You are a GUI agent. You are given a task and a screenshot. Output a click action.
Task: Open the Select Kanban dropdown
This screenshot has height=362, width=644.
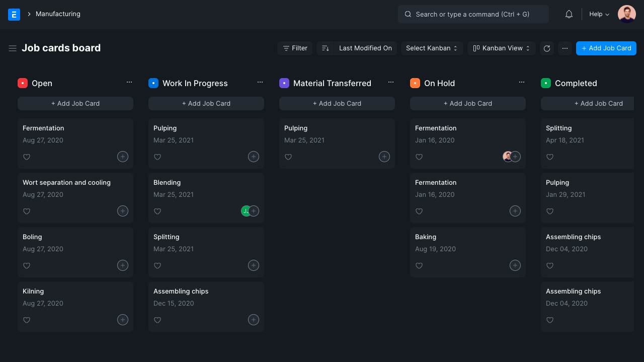click(432, 48)
